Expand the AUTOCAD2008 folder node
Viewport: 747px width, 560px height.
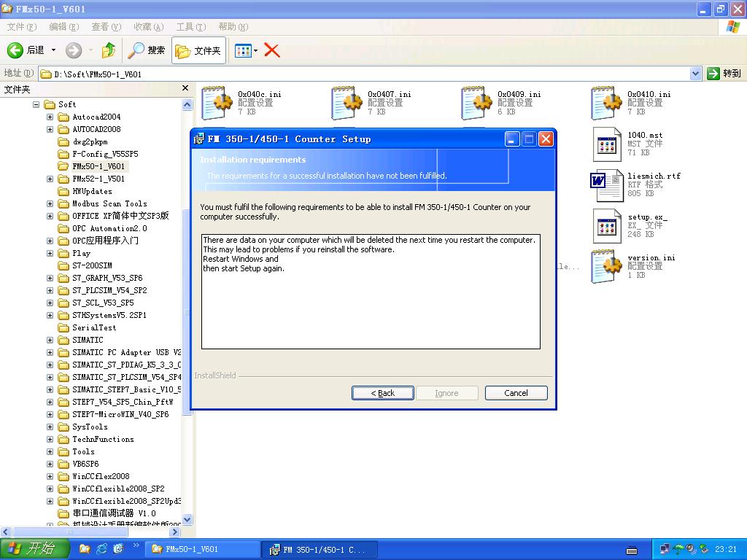pos(50,129)
